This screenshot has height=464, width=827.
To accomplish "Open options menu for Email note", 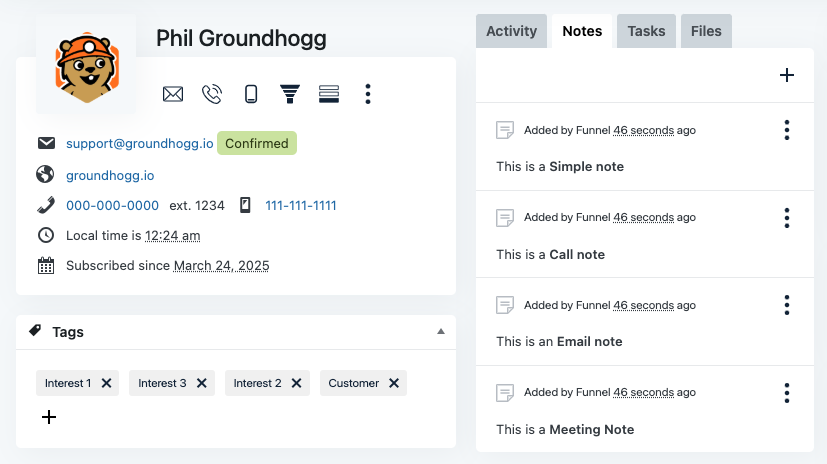I will 787,305.
